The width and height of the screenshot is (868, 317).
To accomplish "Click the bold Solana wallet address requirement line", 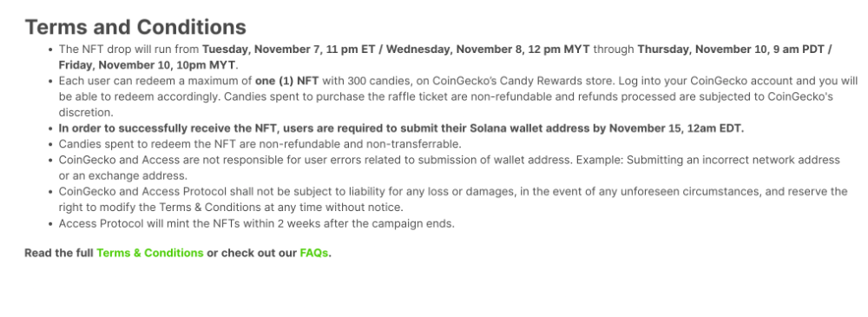I will pos(401,129).
